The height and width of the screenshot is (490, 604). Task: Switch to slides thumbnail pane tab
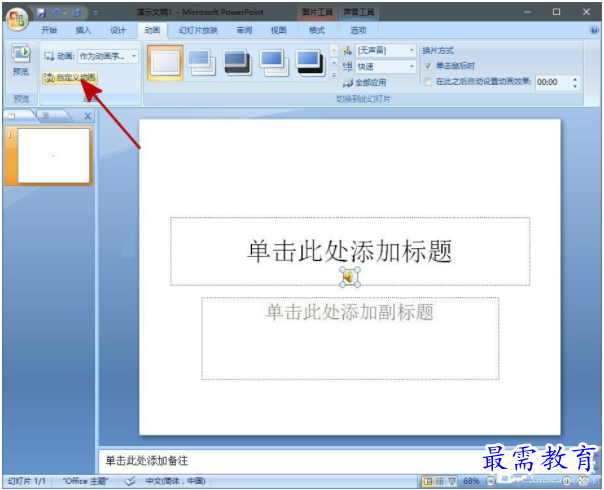(13, 115)
